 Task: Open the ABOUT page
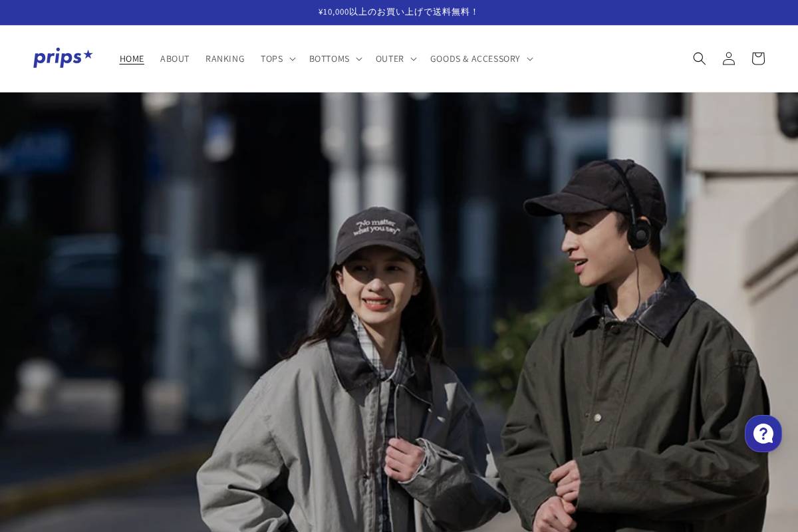tap(174, 59)
